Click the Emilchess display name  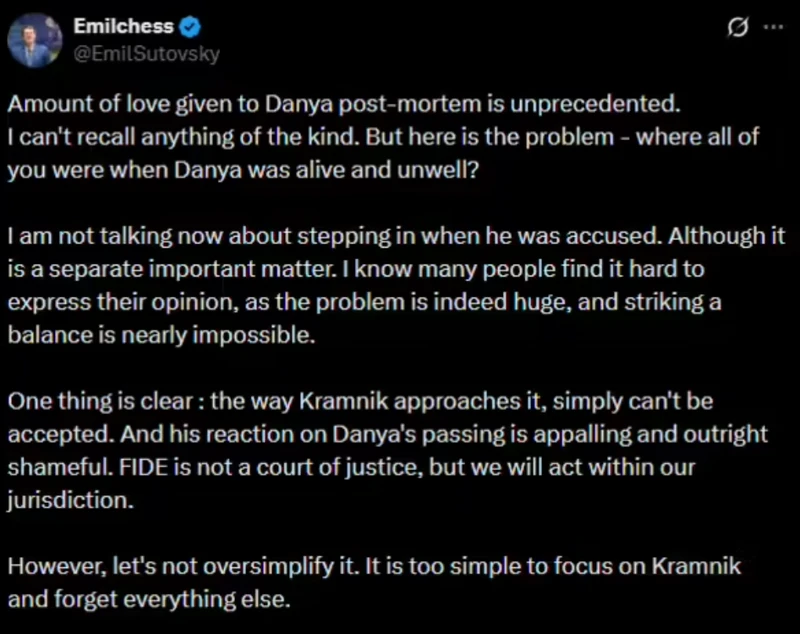(x=123, y=27)
